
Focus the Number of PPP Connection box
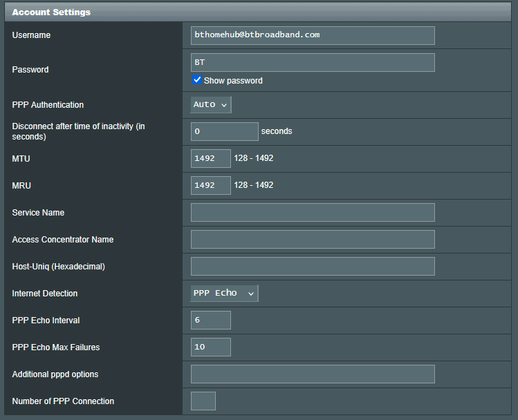[203, 401]
